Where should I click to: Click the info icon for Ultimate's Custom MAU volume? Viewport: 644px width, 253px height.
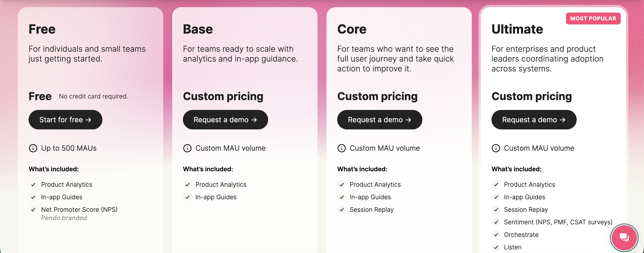[496, 148]
